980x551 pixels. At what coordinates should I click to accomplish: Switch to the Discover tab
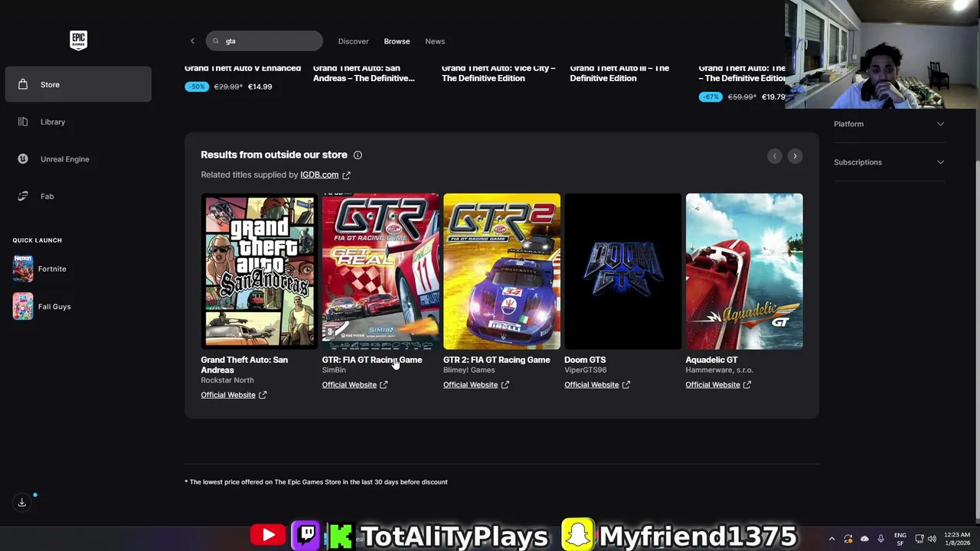(353, 41)
